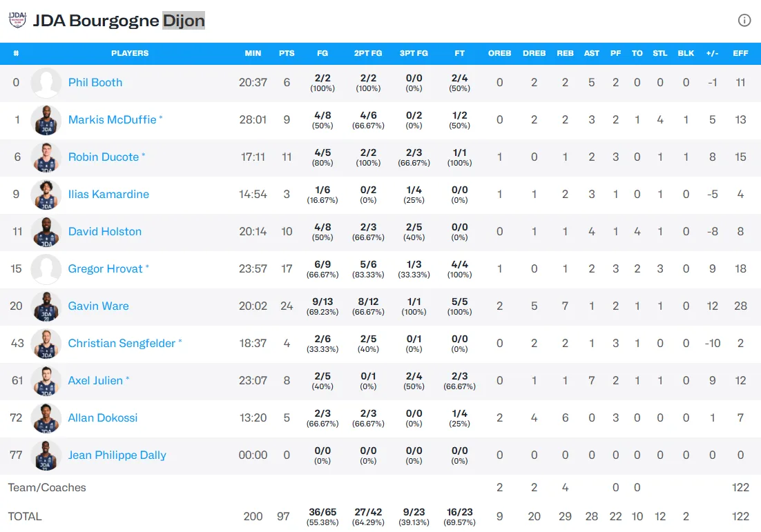Screen dimensions: 761x532
Task: Click Jean Philippe Dally's headshot
Action: click(46, 455)
